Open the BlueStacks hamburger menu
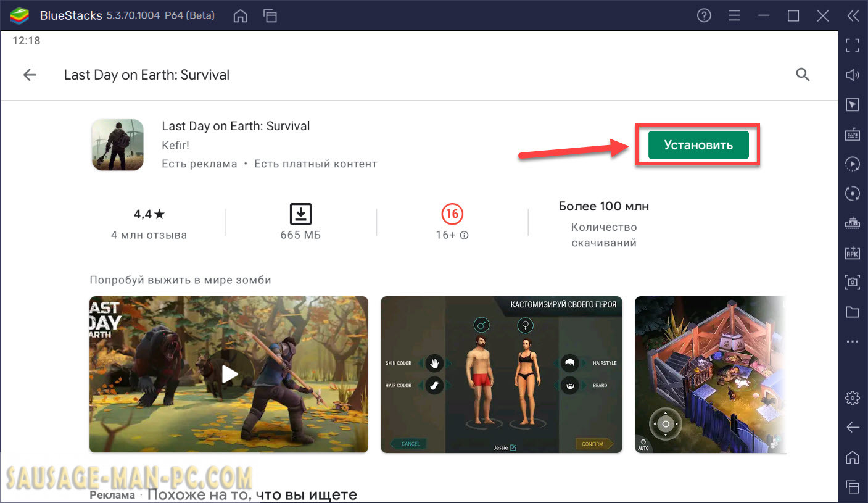 coord(734,16)
